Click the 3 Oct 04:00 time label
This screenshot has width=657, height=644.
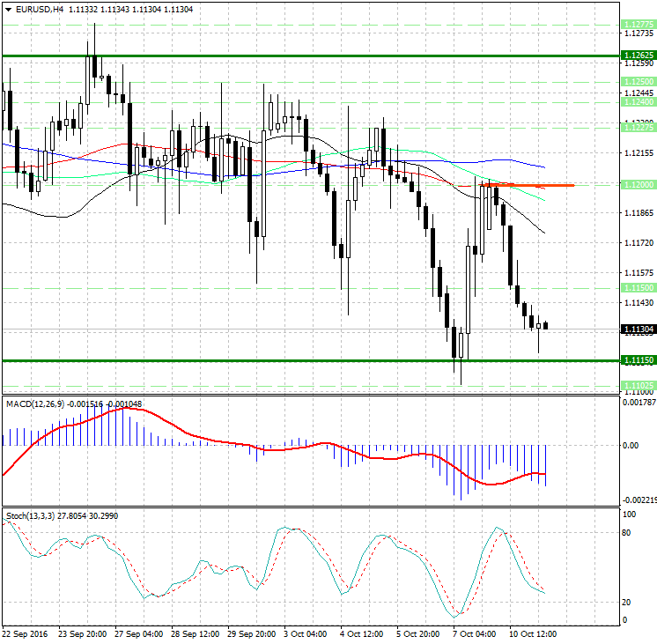(x=306, y=633)
